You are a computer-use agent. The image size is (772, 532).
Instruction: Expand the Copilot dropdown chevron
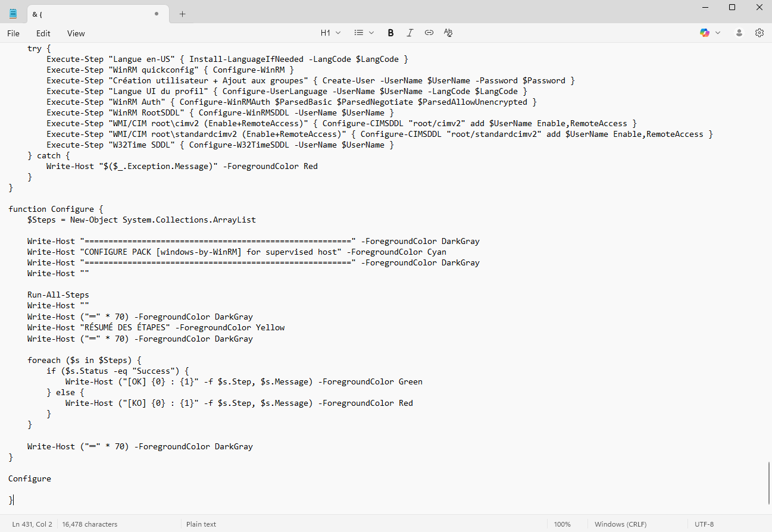(x=718, y=33)
